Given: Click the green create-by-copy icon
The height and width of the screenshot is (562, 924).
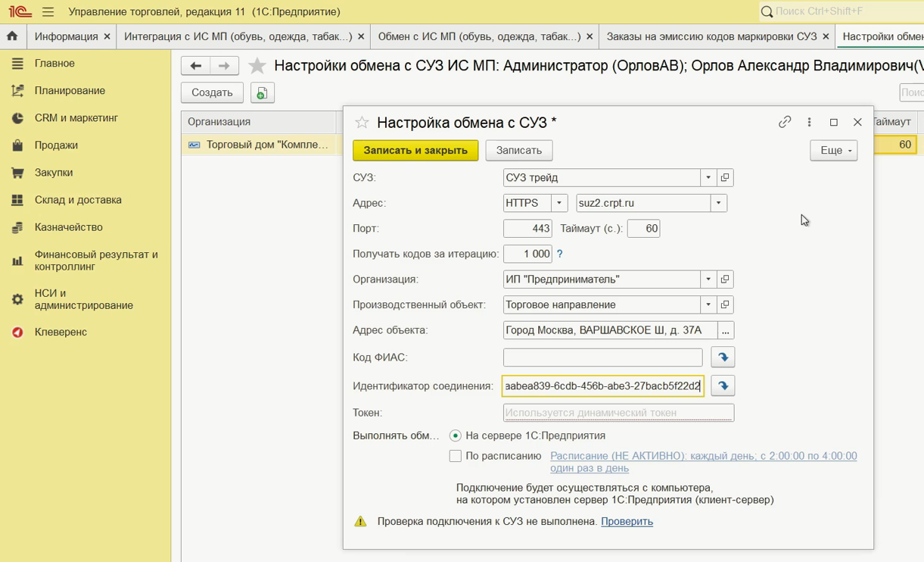Looking at the screenshot, I should click(262, 92).
